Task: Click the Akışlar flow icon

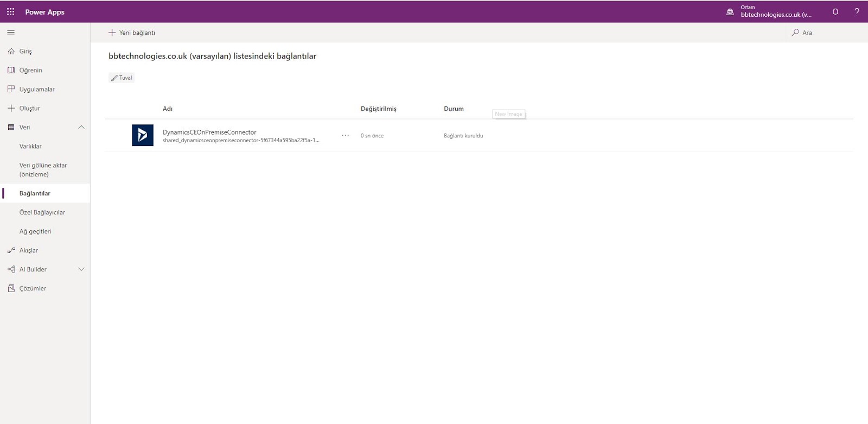Action: point(11,250)
